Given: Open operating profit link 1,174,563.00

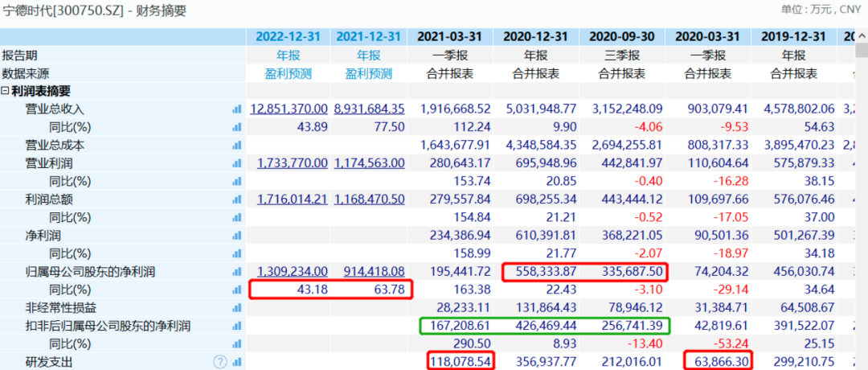Looking at the screenshot, I should 369,164.
